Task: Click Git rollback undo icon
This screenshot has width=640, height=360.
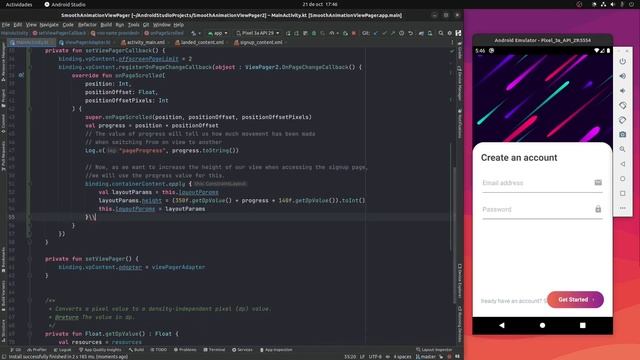Action: tap(411, 33)
